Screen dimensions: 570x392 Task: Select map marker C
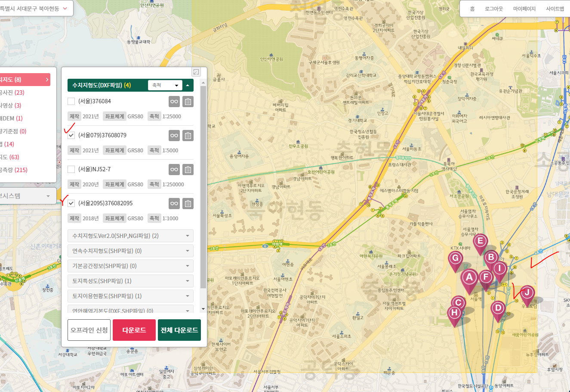[458, 304]
